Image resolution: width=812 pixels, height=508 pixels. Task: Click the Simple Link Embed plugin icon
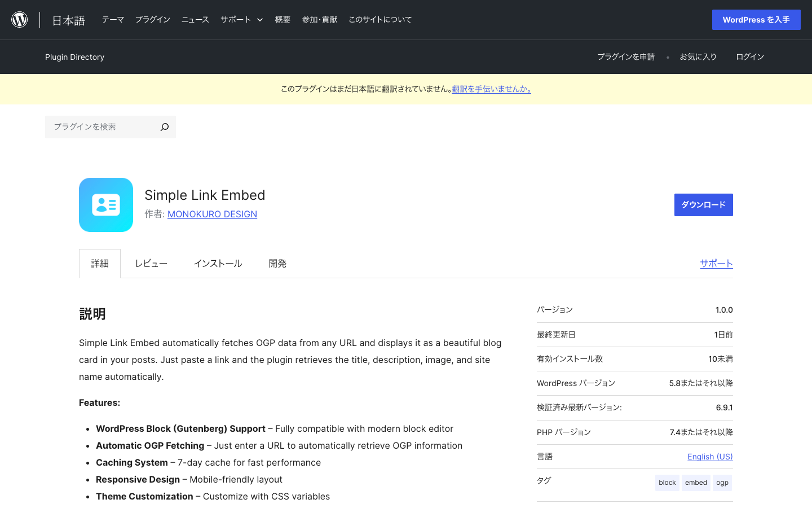pyautogui.click(x=106, y=205)
